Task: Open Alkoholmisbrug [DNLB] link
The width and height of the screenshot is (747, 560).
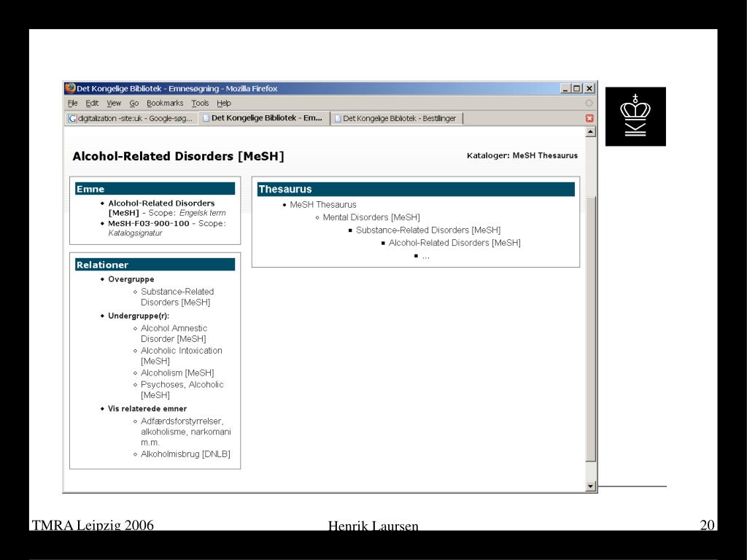Action: (x=185, y=454)
